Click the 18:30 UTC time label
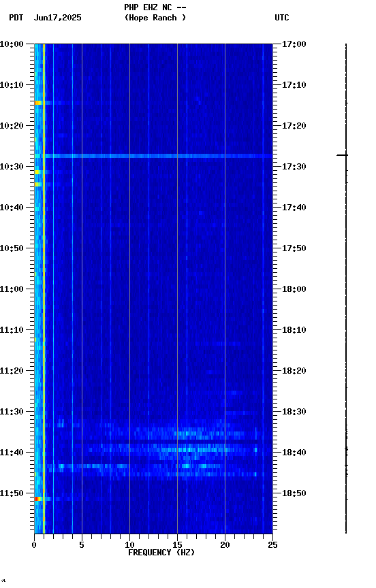 point(294,412)
